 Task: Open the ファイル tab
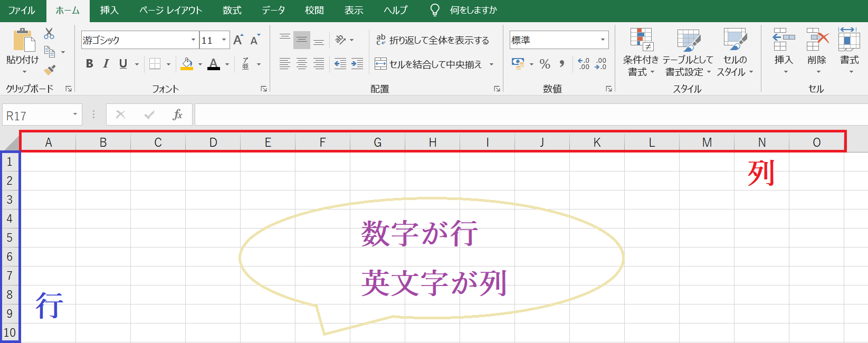pos(22,10)
